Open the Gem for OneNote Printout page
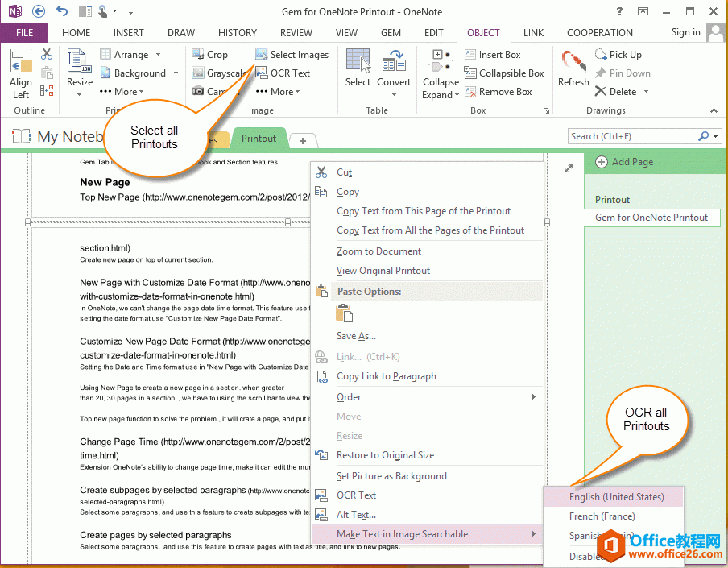The width and height of the screenshot is (728, 568). [x=652, y=218]
